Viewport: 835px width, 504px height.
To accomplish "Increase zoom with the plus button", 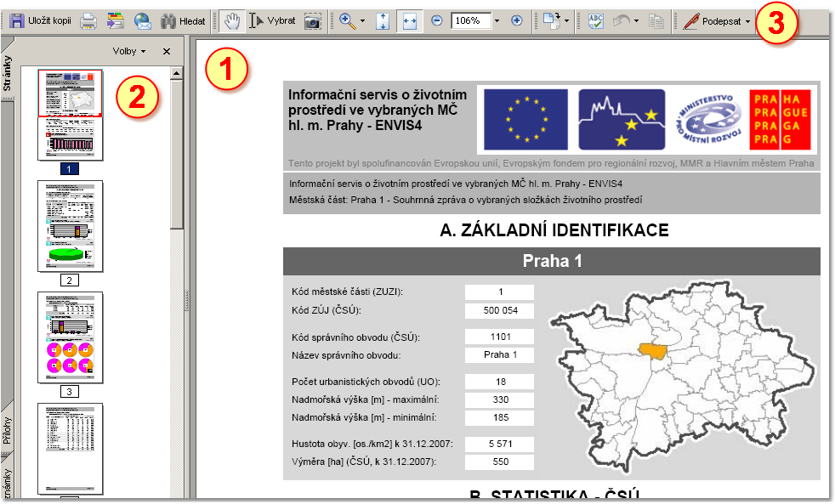I will point(516,21).
